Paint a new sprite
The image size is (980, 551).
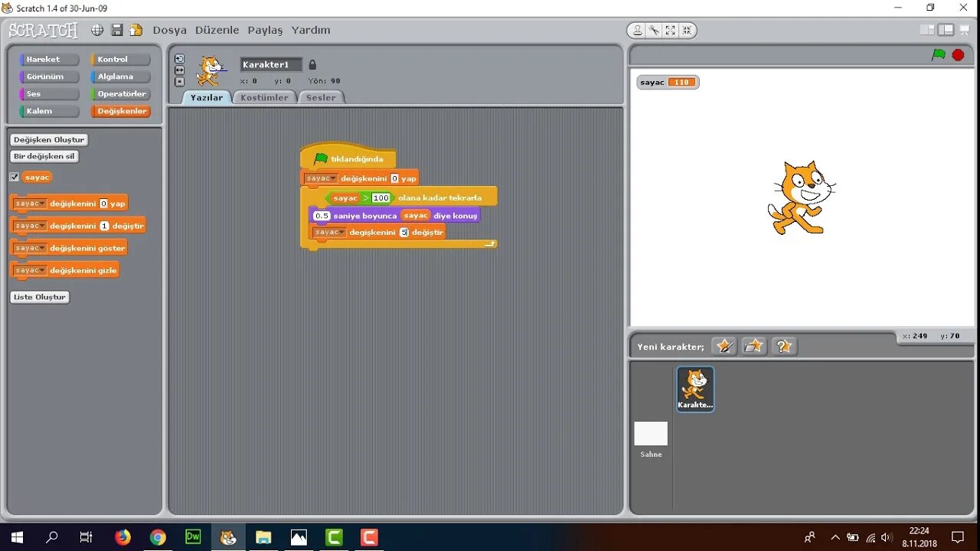(724, 346)
